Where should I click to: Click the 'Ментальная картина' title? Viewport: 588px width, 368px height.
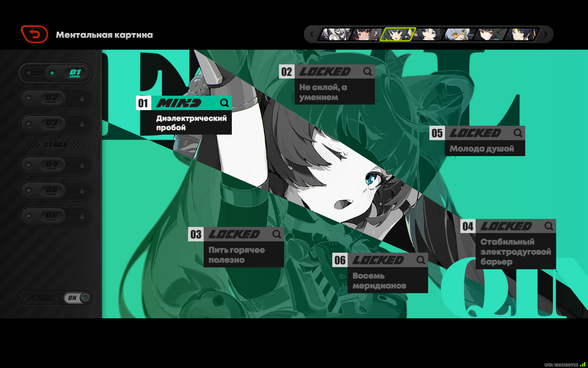click(104, 35)
